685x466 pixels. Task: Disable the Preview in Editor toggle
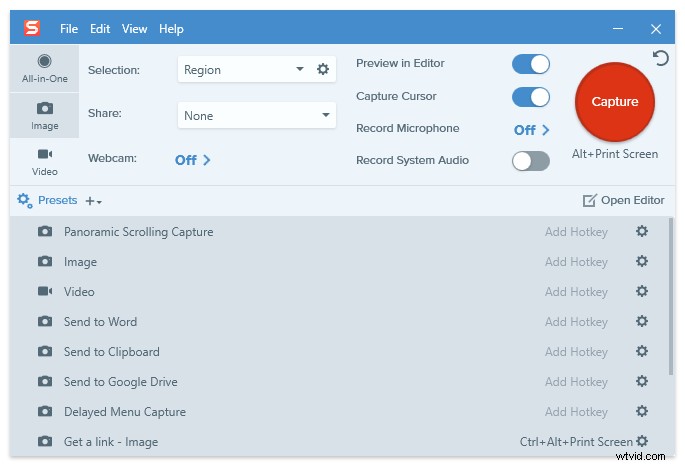click(530, 64)
